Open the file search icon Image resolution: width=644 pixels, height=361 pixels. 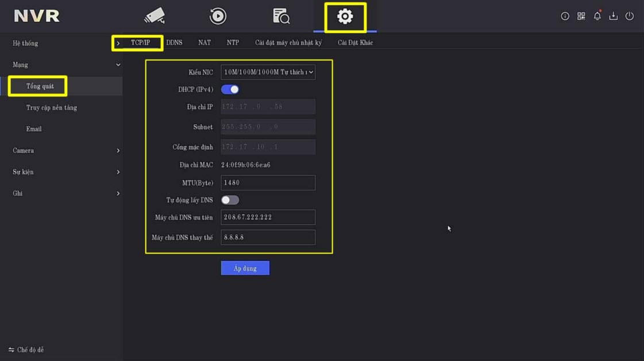(281, 16)
